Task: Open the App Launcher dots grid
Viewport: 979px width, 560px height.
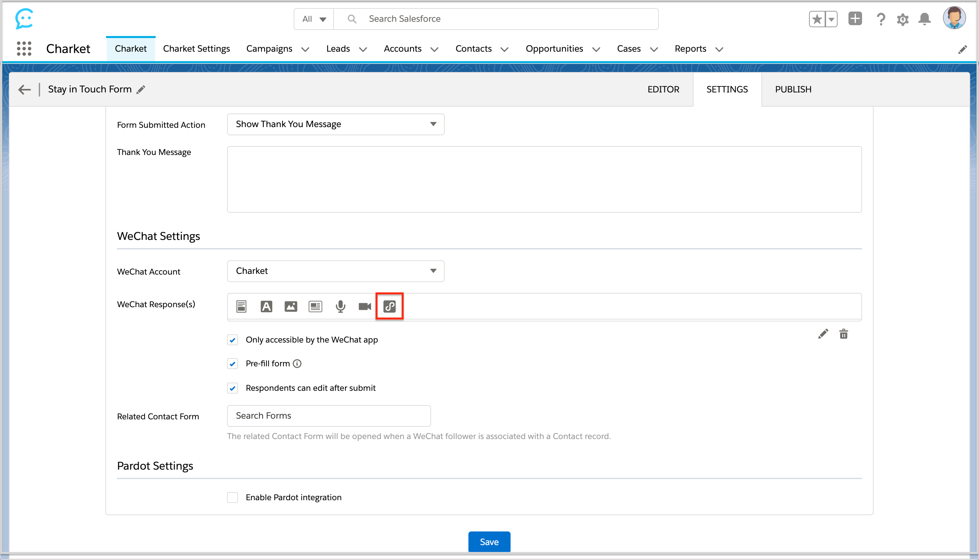Action: [x=24, y=49]
